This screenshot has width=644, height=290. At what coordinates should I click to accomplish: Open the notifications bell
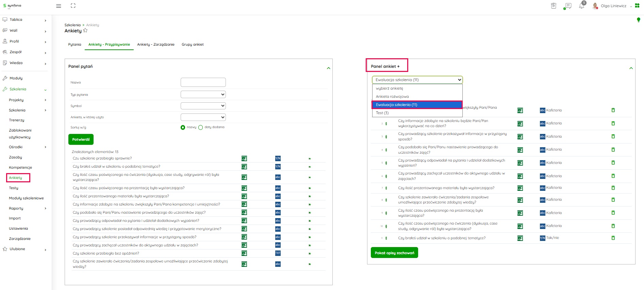click(x=581, y=6)
